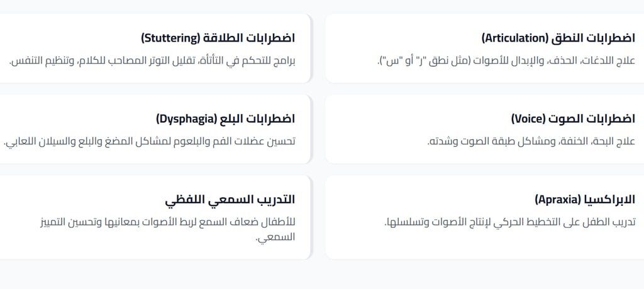Click the word (Dysphagia) in parentheses

tap(186, 119)
